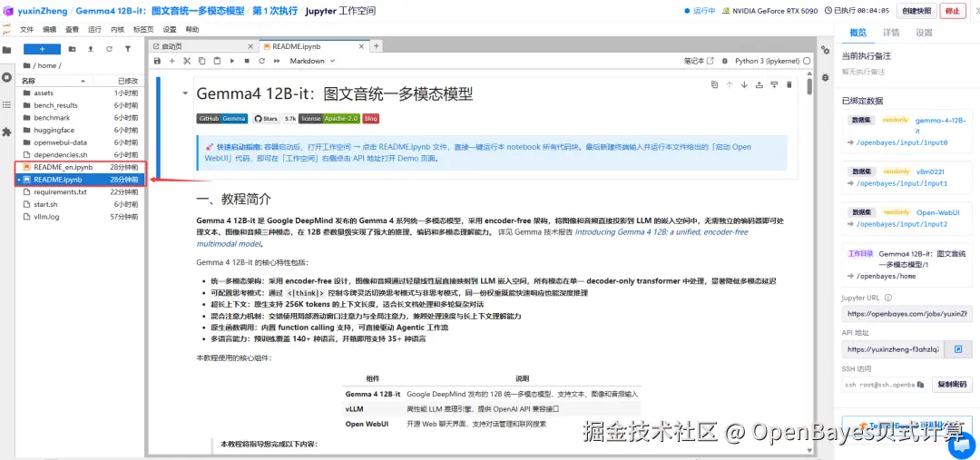
Task: Click the red 停止 button
Action: [x=953, y=11]
